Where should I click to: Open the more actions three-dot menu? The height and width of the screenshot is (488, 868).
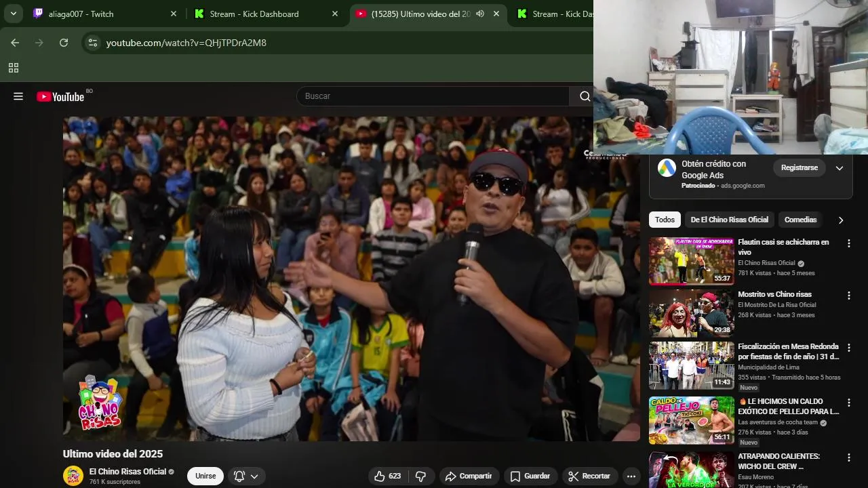coord(631,476)
